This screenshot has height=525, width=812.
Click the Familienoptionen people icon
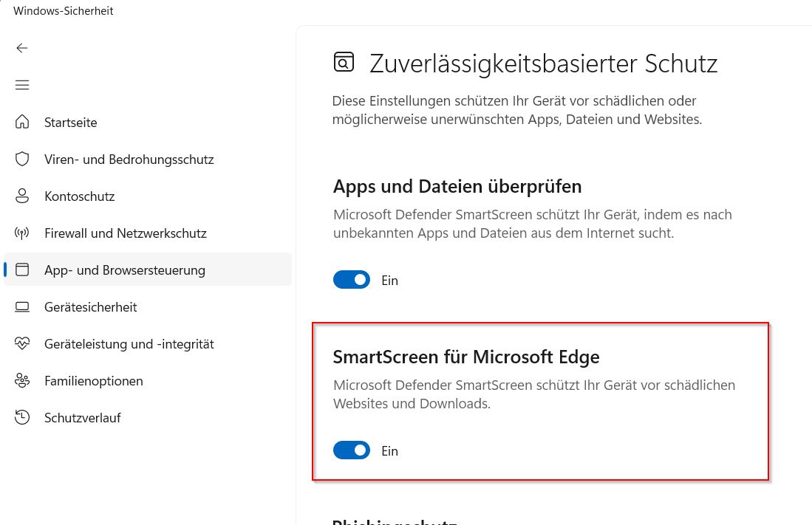click(x=22, y=380)
